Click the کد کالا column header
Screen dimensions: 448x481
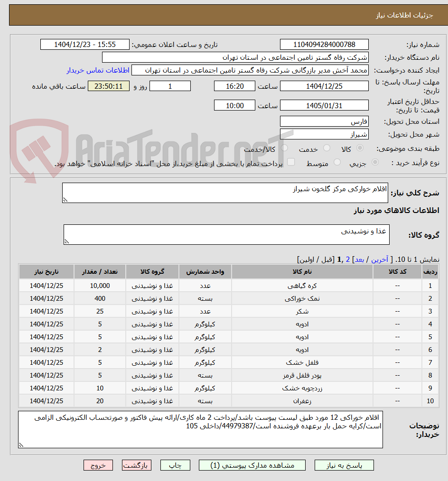[x=397, y=272]
